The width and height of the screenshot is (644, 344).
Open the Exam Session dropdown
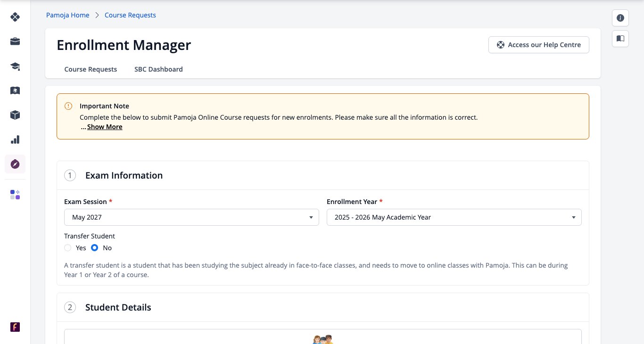pos(191,217)
